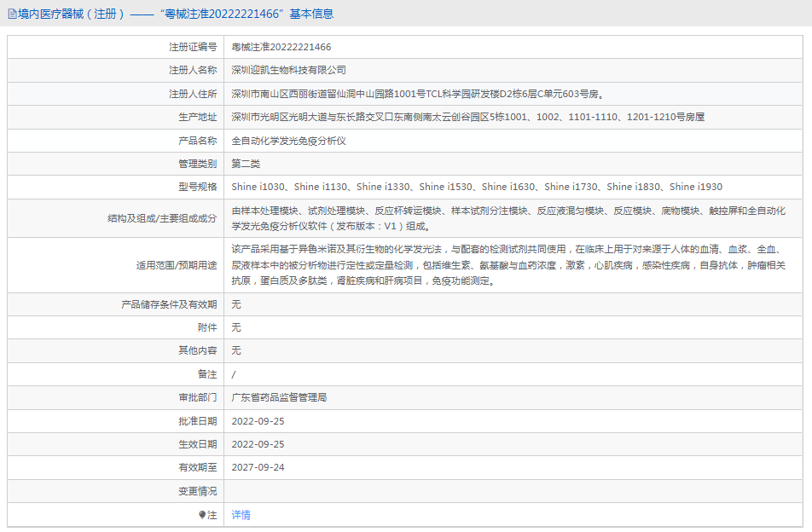Viewport: 812px width, 532px height.
Task: Select the text starting 由样本处理模块
Action: click(508, 218)
